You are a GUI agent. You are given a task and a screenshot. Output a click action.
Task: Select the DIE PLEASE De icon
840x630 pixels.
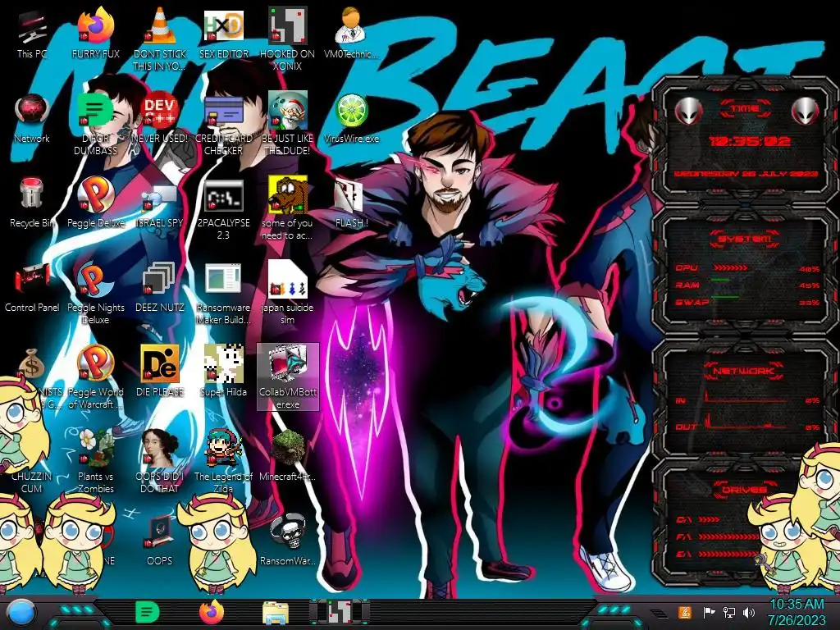(160, 372)
